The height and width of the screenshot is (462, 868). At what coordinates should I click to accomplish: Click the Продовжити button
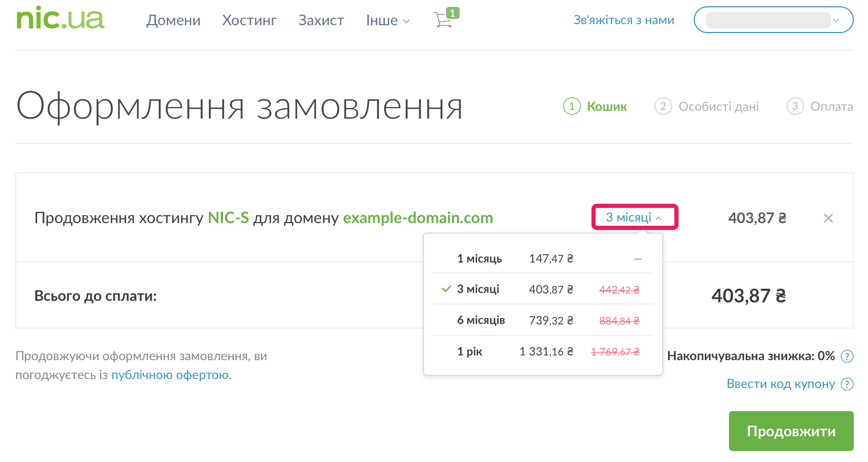pos(791,431)
